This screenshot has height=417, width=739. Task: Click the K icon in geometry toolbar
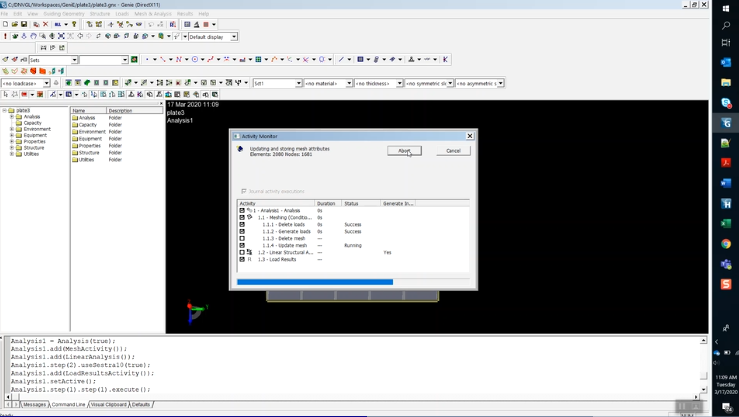(x=445, y=59)
